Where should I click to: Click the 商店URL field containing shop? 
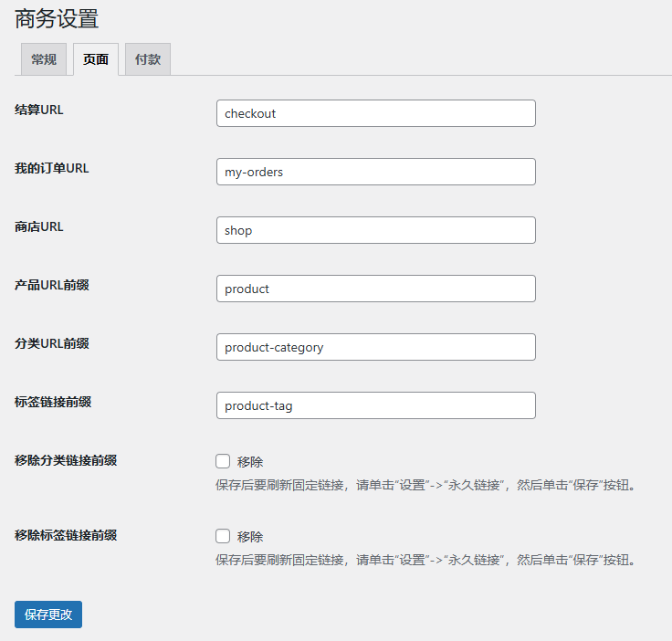(x=375, y=230)
